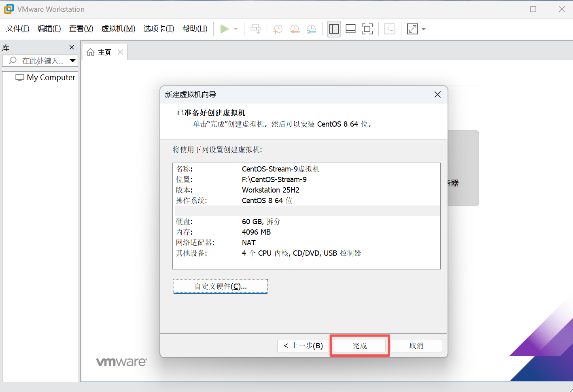
Task: Toggle the library sidebar view icon
Action: pos(334,29)
